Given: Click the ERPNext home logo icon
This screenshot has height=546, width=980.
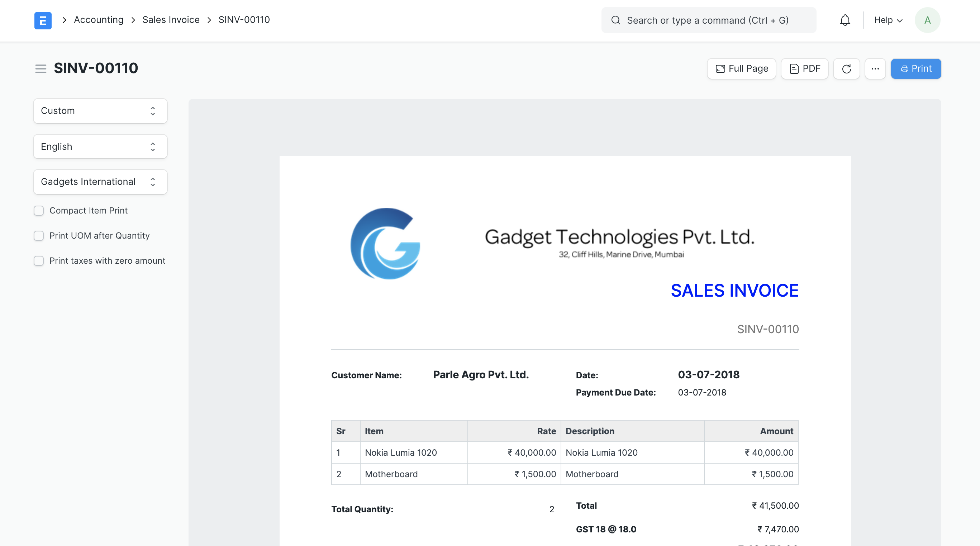Looking at the screenshot, I should [43, 20].
